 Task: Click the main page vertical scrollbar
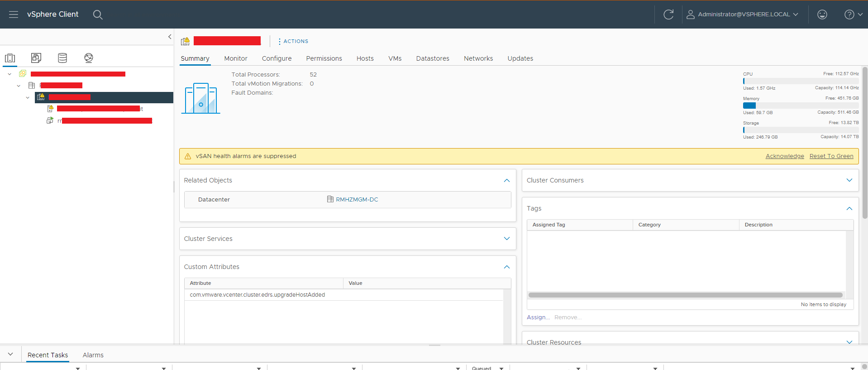tap(865, 143)
